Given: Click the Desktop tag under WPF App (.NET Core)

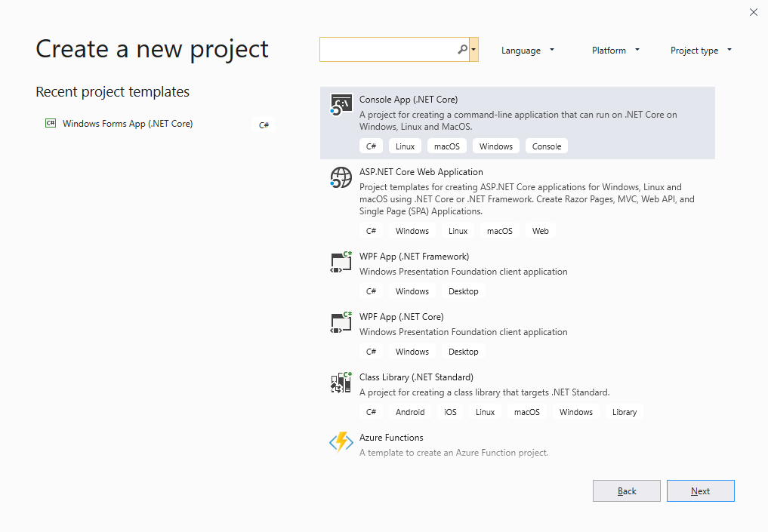Looking at the screenshot, I should (x=464, y=352).
